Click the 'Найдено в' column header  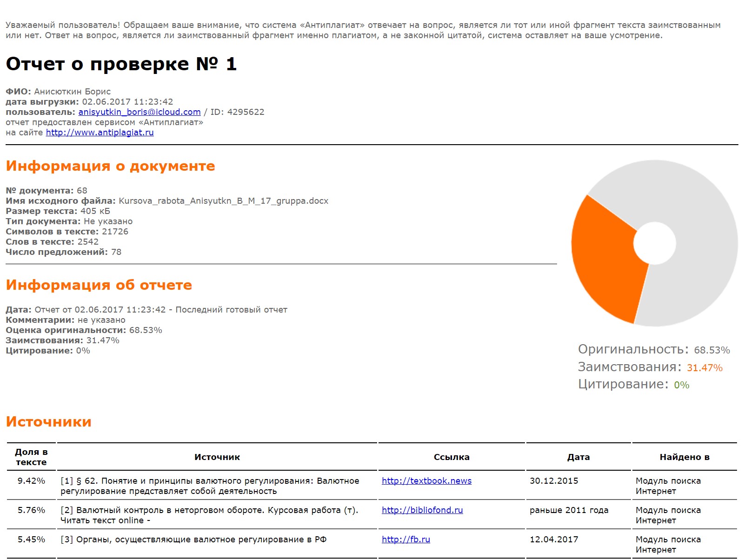pos(684,457)
